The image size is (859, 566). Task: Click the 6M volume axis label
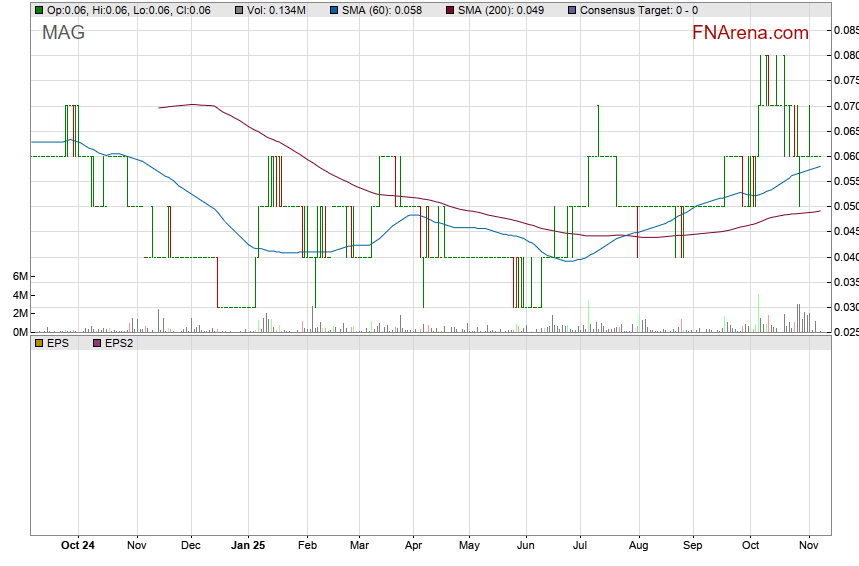point(18,276)
